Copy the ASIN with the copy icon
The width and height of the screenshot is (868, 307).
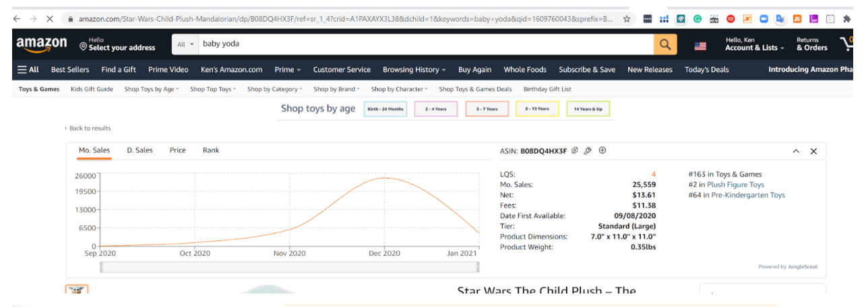pyautogui.click(x=575, y=151)
